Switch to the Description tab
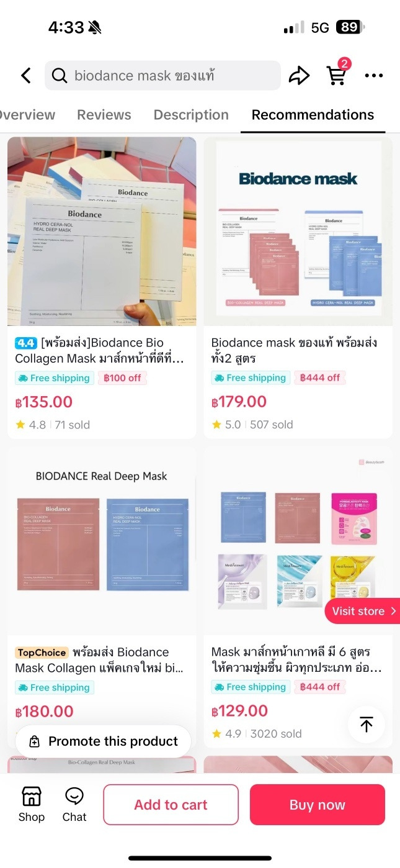The image size is (400, 868). pos(191,115)
